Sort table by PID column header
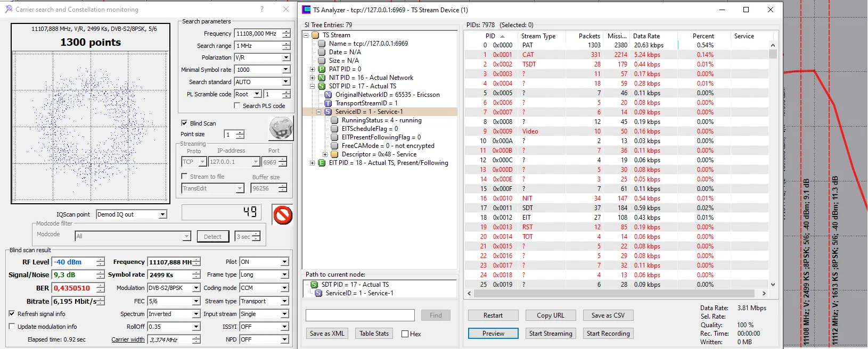The width and height of the screenshot is (868, 349). (490, 36)
